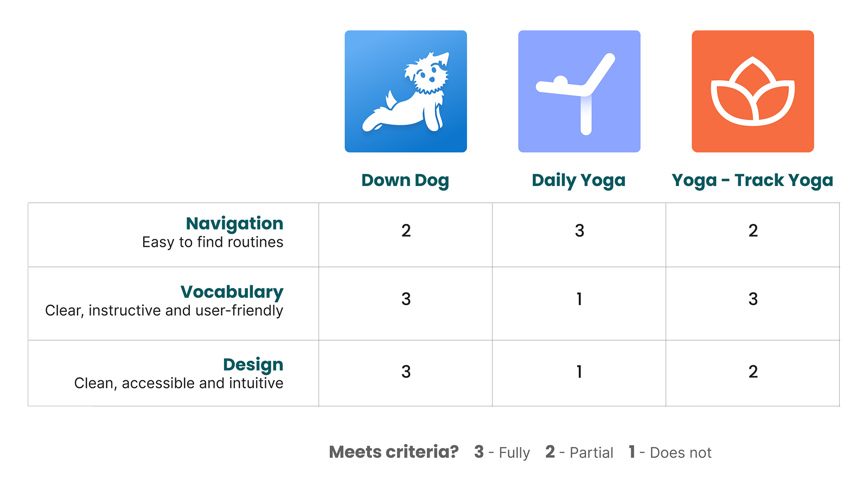Click the orange Track Yoga lotus icon
This screenshot has height=492, width=868.
click(753, 91)
